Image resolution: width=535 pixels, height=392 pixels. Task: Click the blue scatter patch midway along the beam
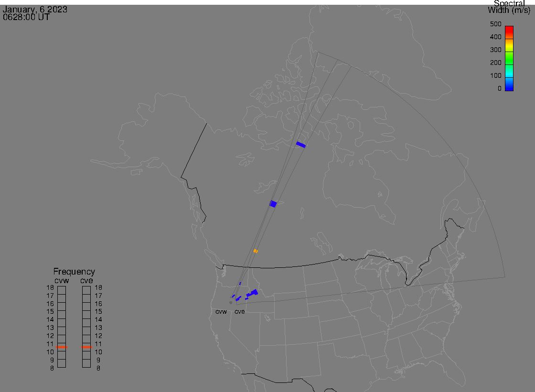point(273,204)
